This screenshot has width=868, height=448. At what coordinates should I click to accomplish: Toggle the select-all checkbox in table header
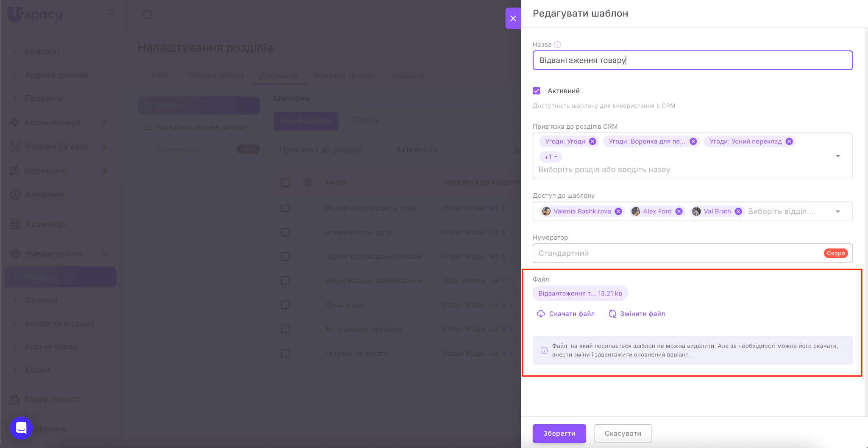click(285, 183)
